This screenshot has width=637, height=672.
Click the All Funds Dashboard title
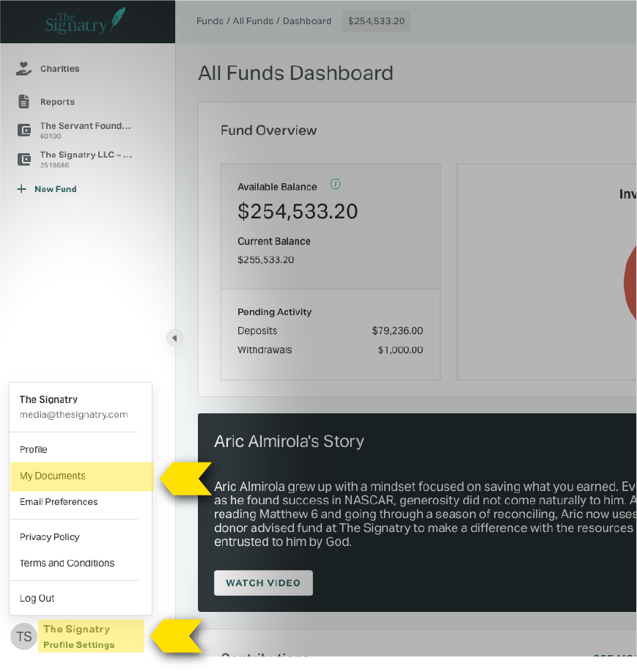[296, 73]
